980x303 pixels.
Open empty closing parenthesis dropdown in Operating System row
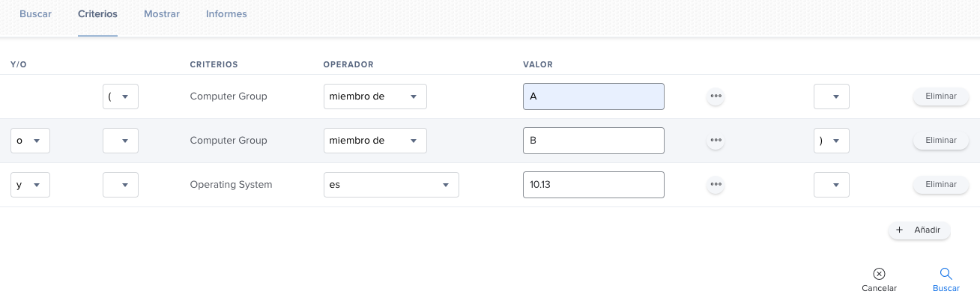pos(832,185)
